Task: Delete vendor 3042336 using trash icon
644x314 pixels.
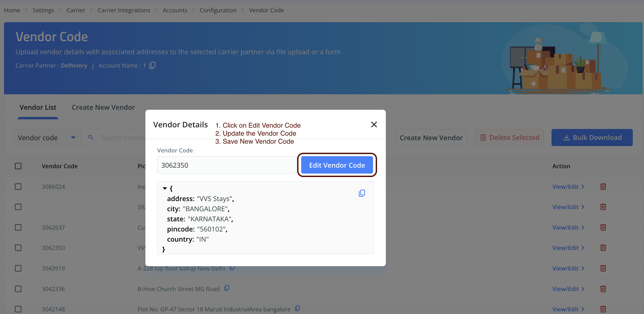Action: (x=603, y=289)
